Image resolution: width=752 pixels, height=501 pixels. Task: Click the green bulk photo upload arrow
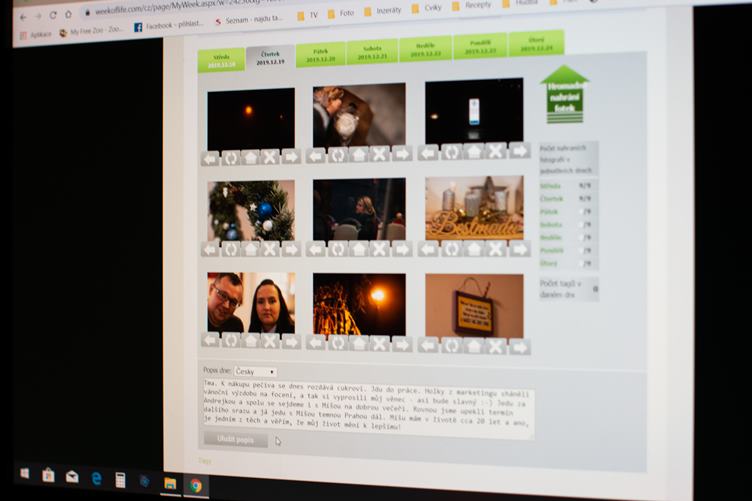pos(564,94)
